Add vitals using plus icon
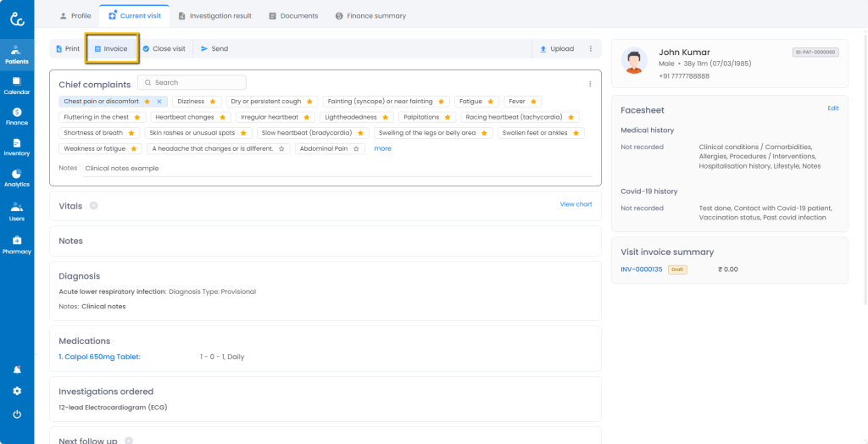Screen dimensions: 868x444 pos(93,206)
